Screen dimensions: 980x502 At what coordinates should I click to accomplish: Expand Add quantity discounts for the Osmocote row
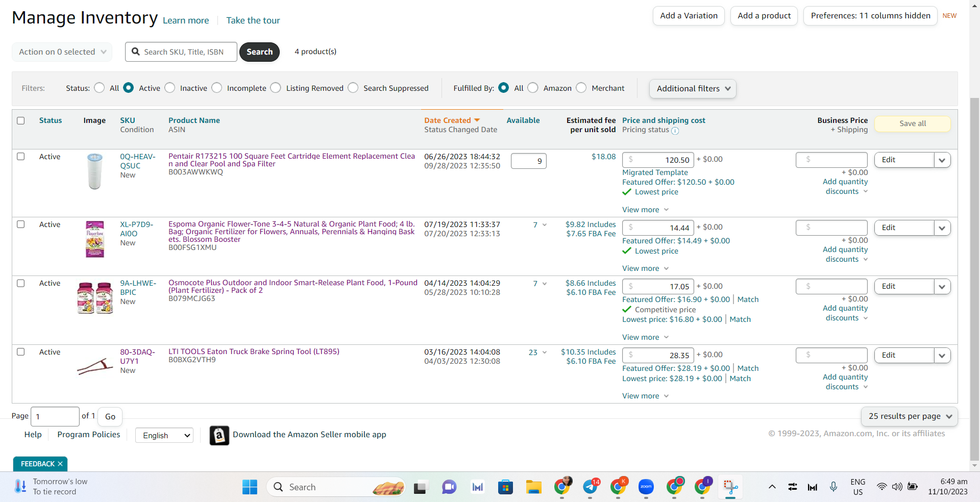[x=845, y=313]
